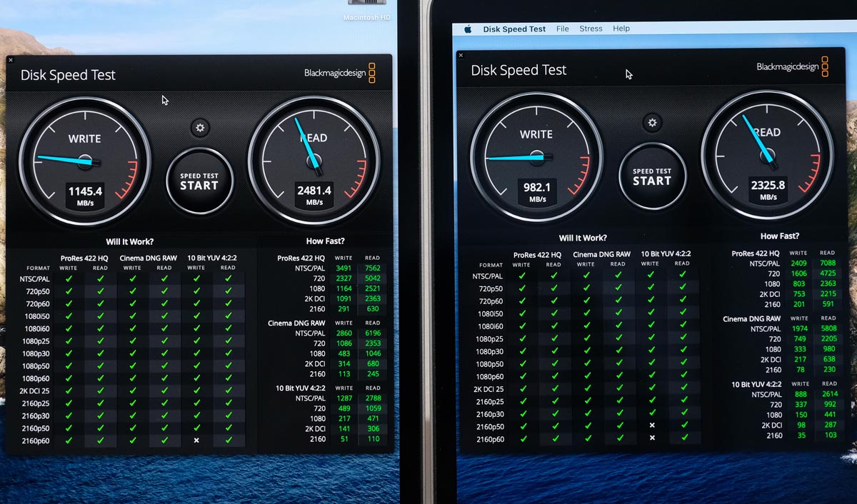
Task: Click the WRITE gauge in right window
Action: [536, 156]
